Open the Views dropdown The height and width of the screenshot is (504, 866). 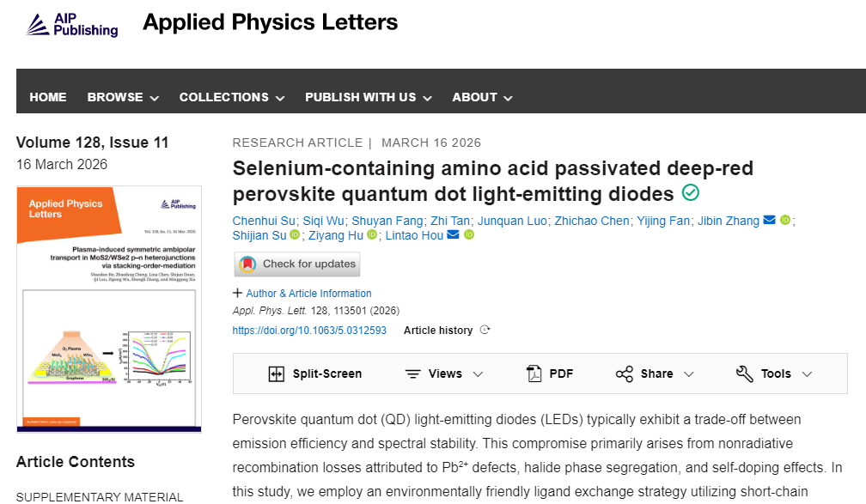point(444,373)
